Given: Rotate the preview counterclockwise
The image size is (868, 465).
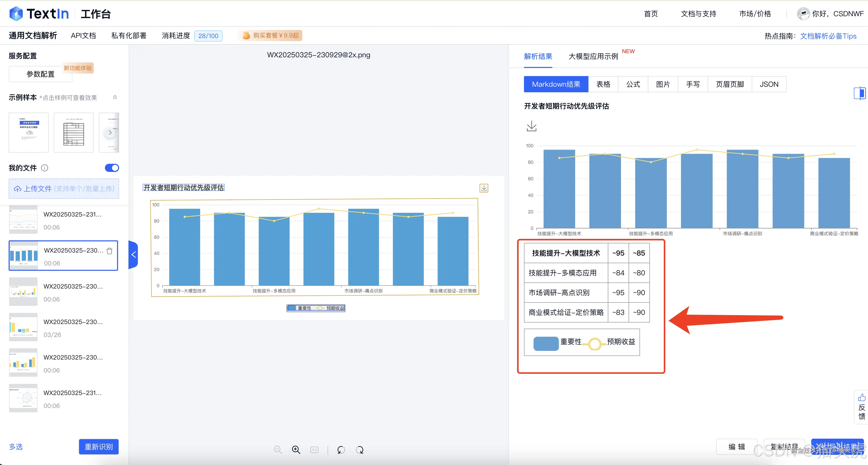Looking at the screenshot, I should click(341, 450).
